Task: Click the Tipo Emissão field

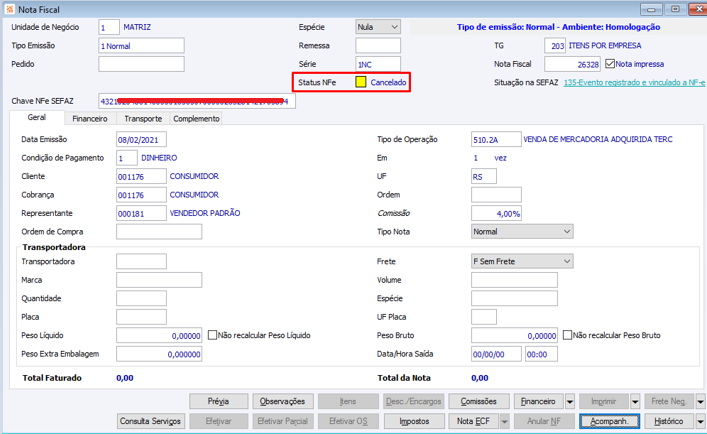Action: tap(141, 46)
